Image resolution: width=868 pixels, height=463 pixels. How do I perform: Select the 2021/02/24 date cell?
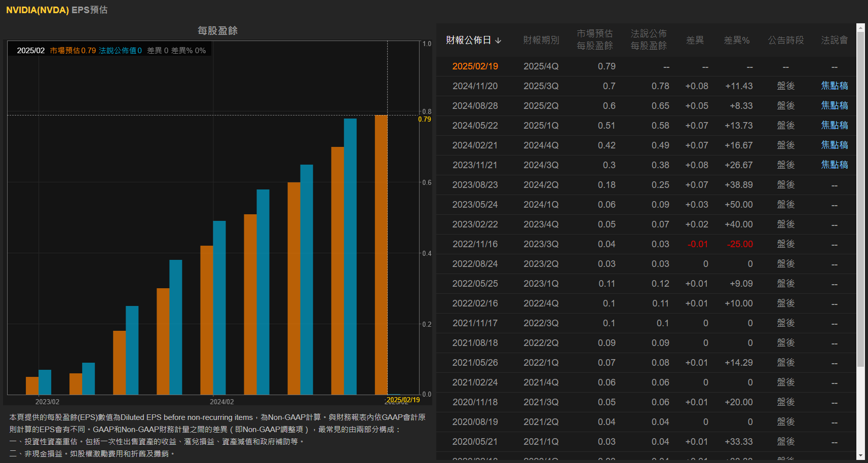(x=475, y=382)
